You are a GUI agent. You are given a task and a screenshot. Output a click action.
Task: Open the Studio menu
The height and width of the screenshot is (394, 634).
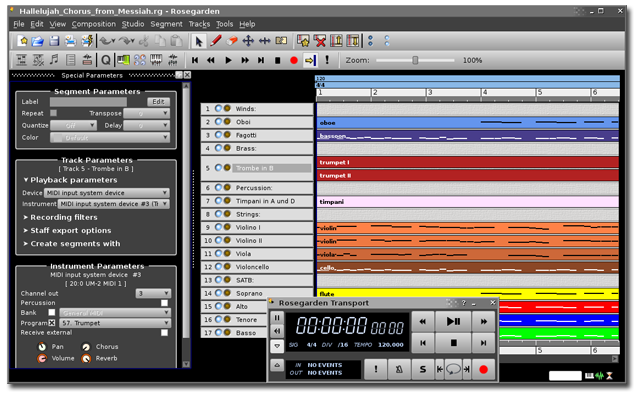point(133,24)
